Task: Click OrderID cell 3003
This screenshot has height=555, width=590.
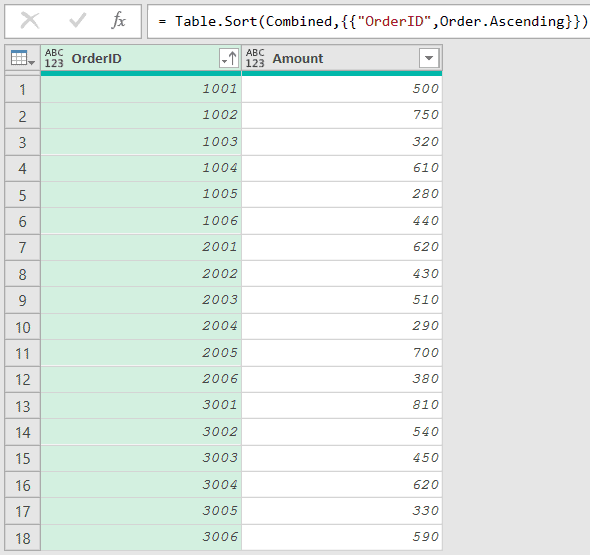Action: (x=141, y=458)
